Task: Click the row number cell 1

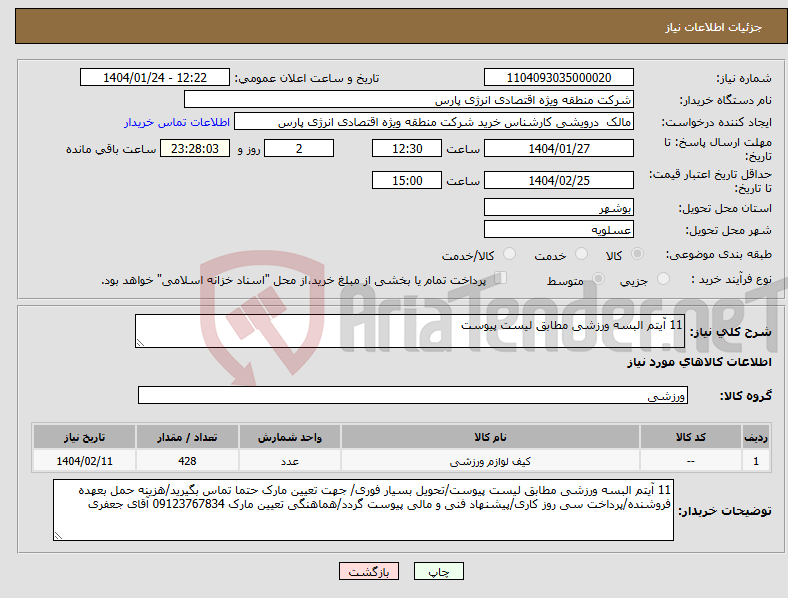Action: [755, 460]
